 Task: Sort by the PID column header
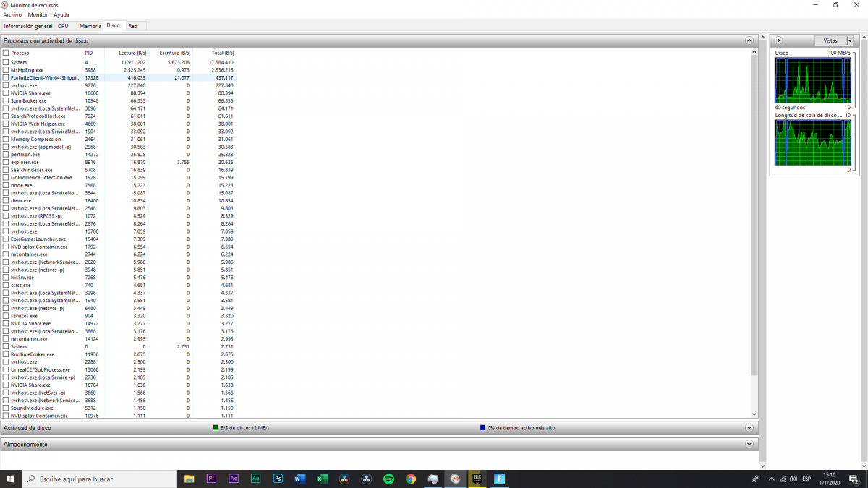94,53
